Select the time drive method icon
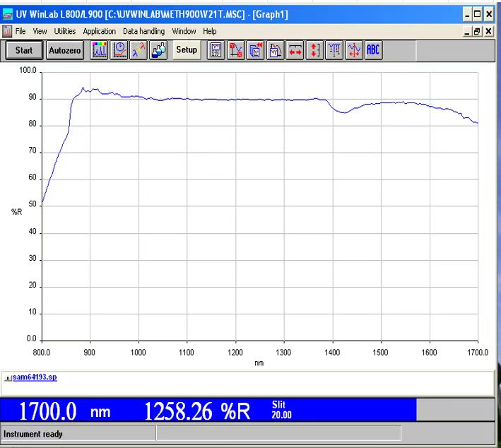The width and height of the screenshot is (501, 448). coord(119,50)
